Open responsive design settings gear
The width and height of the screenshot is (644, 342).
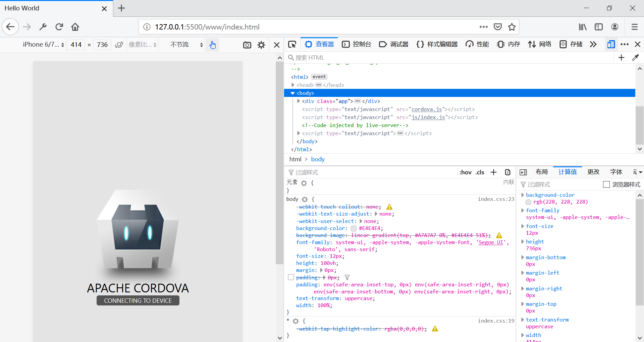[x=261, y=45]
